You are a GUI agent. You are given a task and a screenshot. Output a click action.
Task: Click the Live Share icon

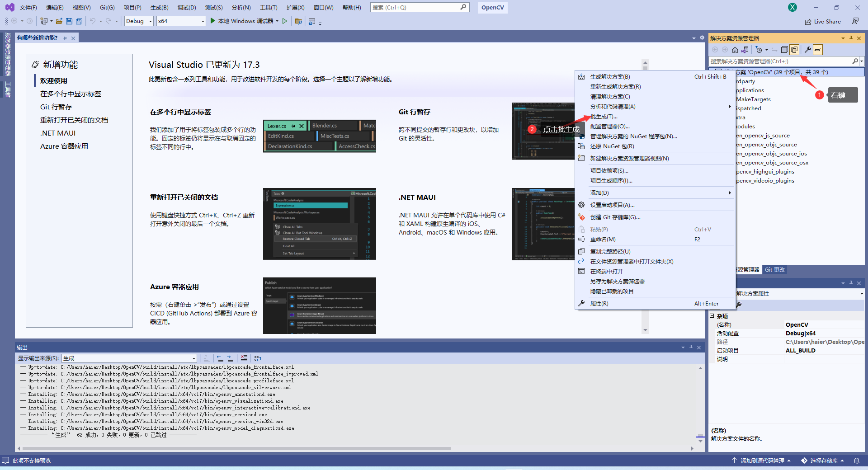click(x=808, y=22)
